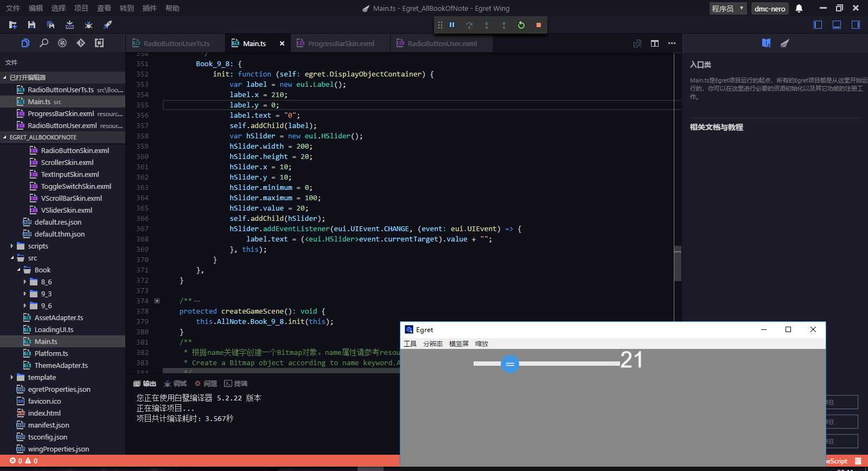The width and height of the screenshot is (868, 471).
Task: Open 工具 menu in Egret window
Action: [x=410, y=344]
